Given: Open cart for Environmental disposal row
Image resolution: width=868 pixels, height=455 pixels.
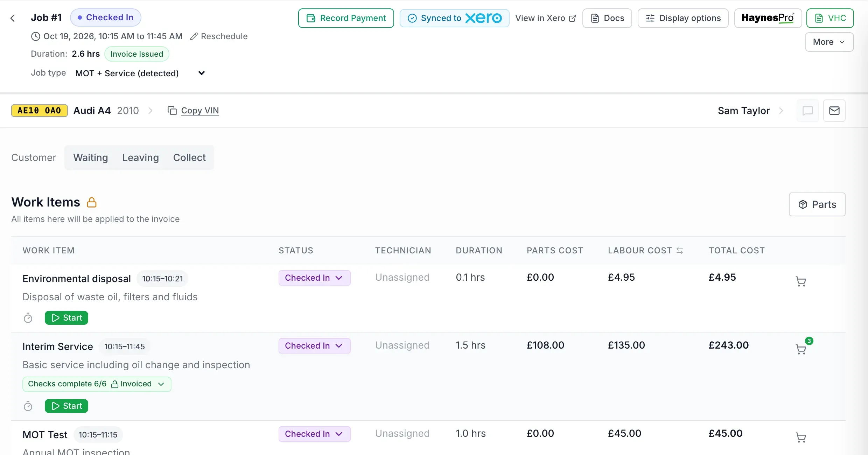Looking at the screenshot, I should (801, 281).
